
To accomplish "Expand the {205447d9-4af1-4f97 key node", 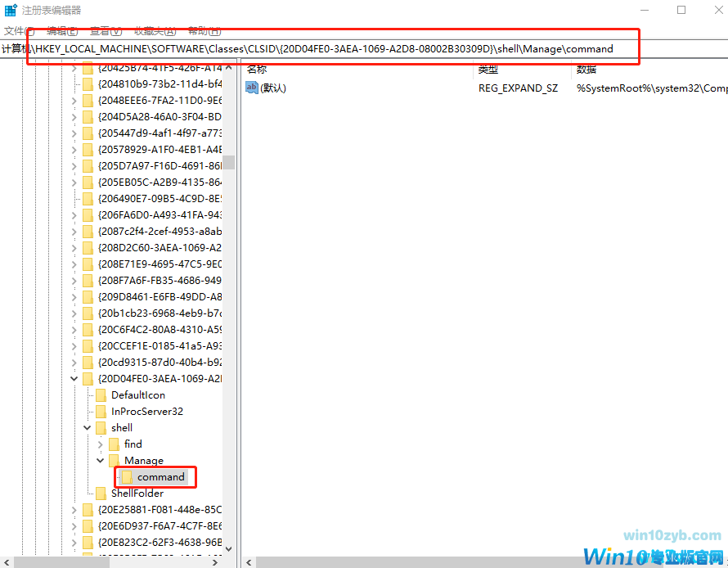I will [74, 133].
